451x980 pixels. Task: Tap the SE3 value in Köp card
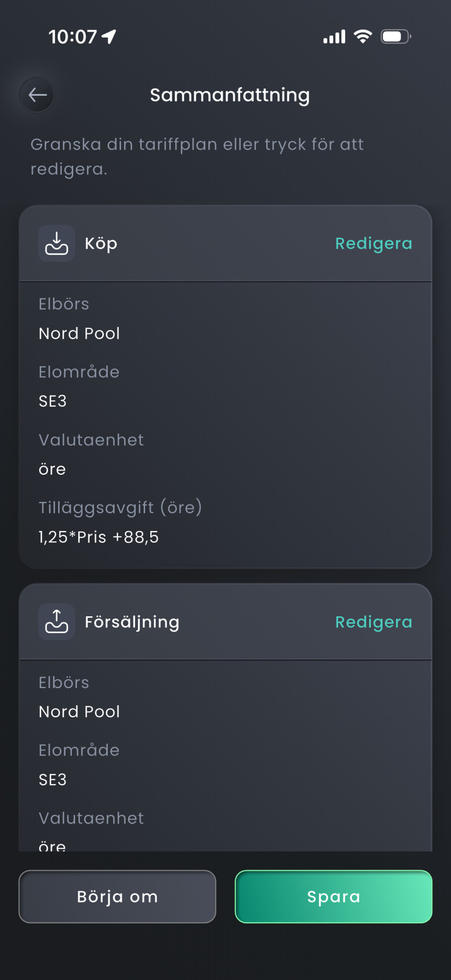pyautogui.click(x=53, y=401)
